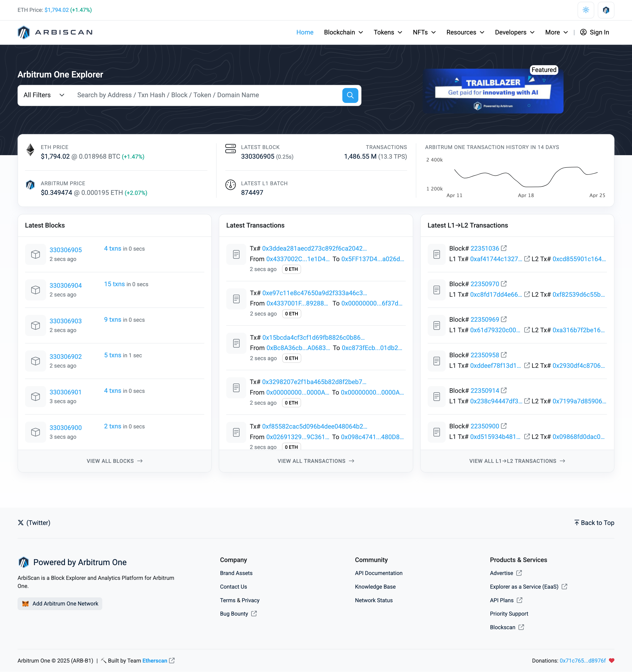Image resolution: width=632 pixels, height=672 pixels.
Task: Open API Documentation link
Action: [x=379, y=573]
